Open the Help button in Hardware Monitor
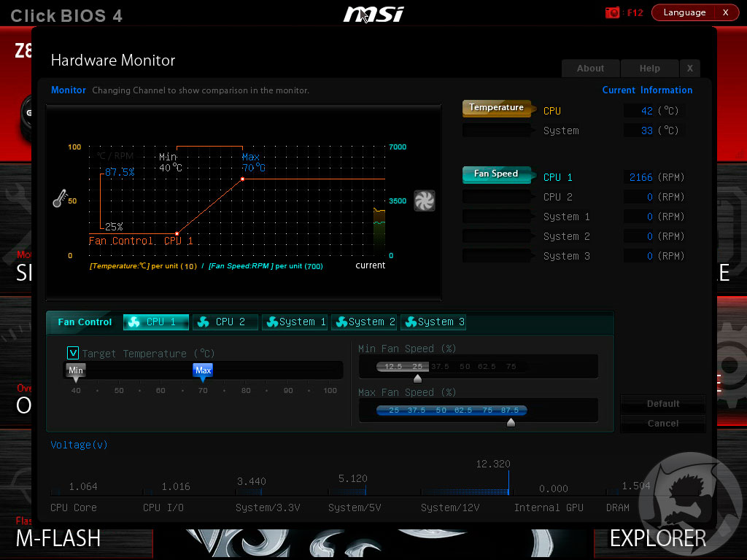This screenshot has width=747, height=560. [x=649, y=68]
